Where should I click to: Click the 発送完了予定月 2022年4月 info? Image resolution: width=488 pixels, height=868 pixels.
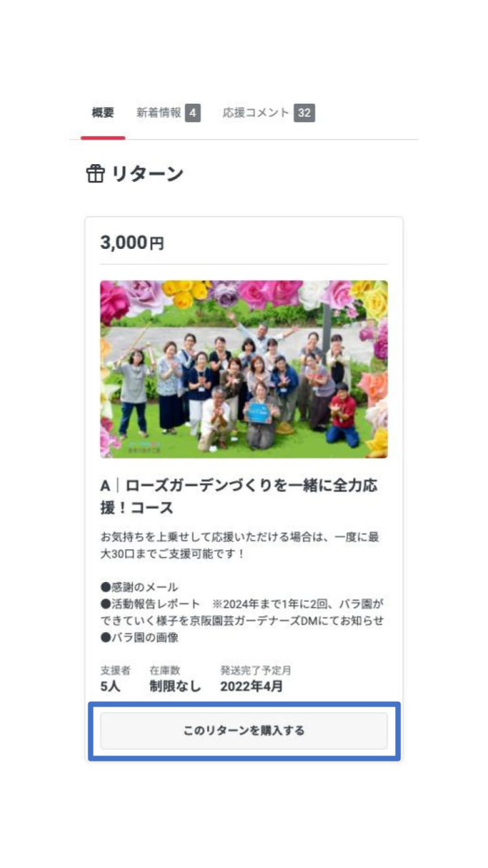point(255,679)
